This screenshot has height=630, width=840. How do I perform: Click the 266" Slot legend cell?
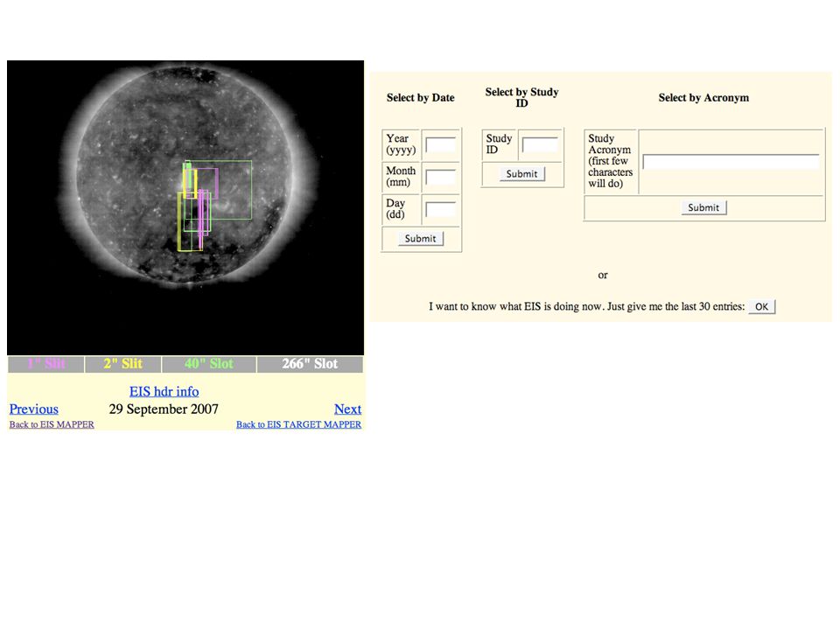coord(310,364)
